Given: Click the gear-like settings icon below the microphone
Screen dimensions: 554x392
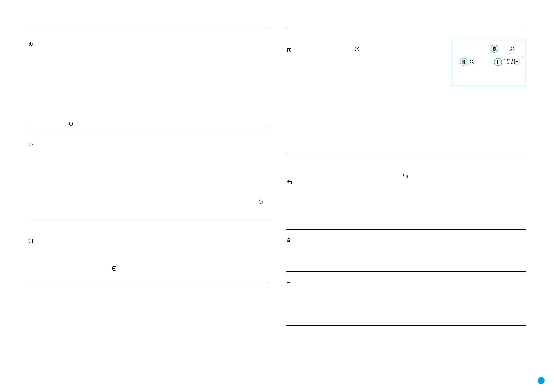Looking at the screenshot, I should pyautogui.click(x=289, y=282).
